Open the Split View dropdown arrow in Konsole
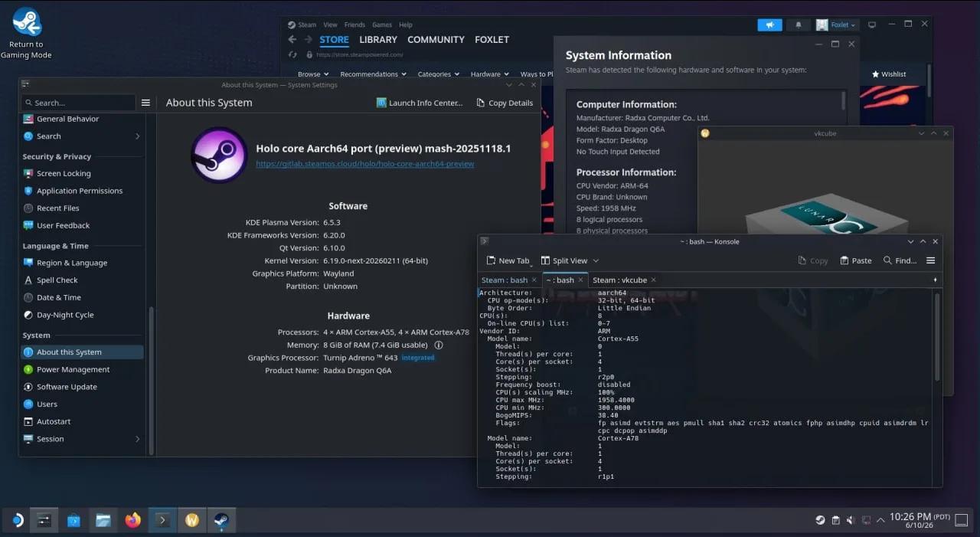980x537 pixels. 596,260
